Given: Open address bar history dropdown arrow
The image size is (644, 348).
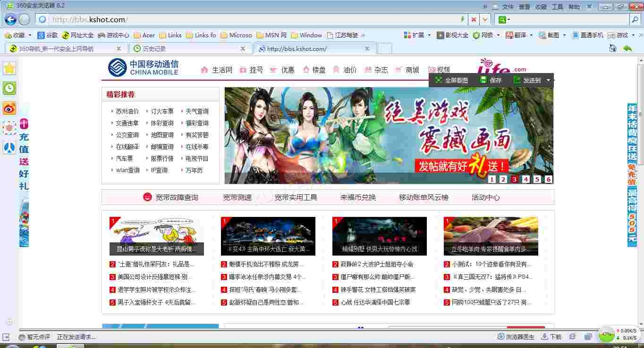Looking at the screenshot, I should (485, 19).
